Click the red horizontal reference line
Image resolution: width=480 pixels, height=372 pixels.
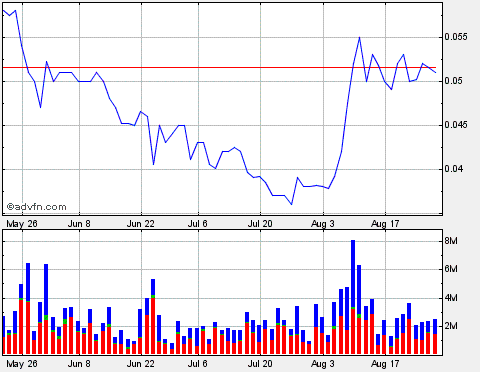[219, 68]
